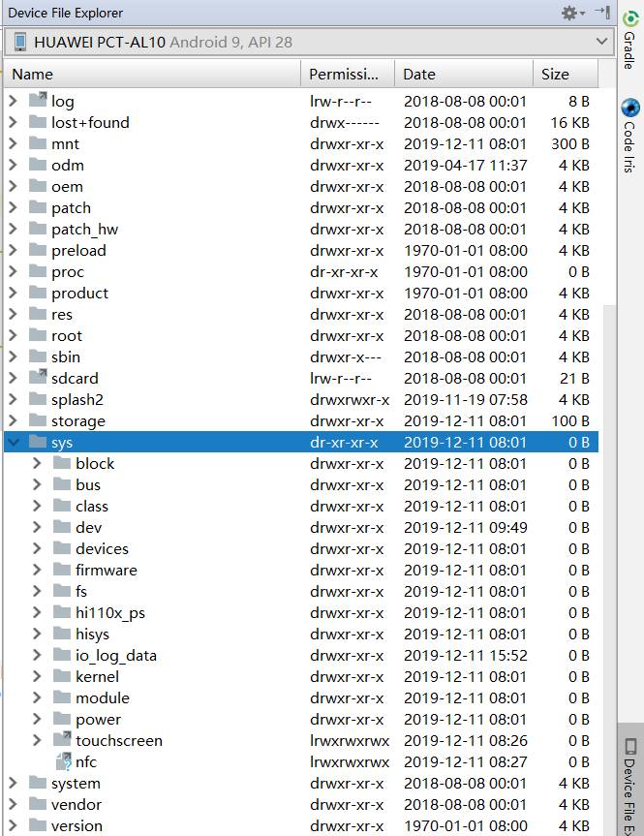
Task: Expand the firmware folder arrow
Action: [37, 570]
